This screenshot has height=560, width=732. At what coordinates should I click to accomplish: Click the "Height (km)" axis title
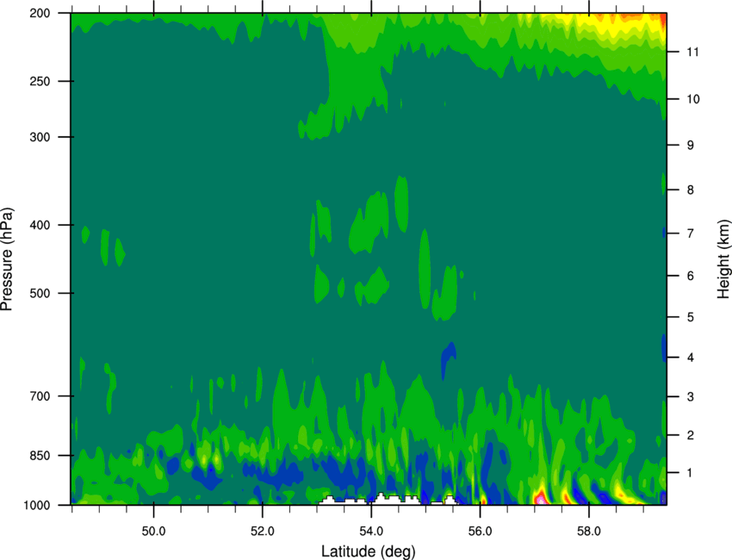coord(723,258)
